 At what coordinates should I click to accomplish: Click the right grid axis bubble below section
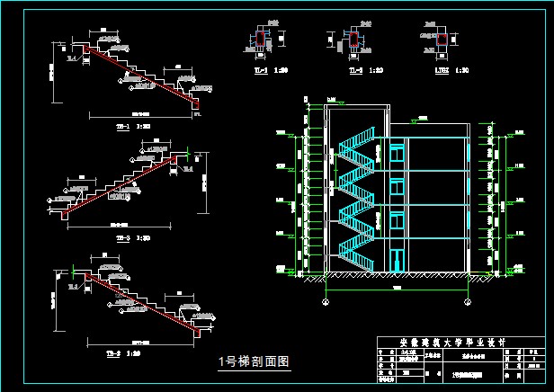point(468,302)
